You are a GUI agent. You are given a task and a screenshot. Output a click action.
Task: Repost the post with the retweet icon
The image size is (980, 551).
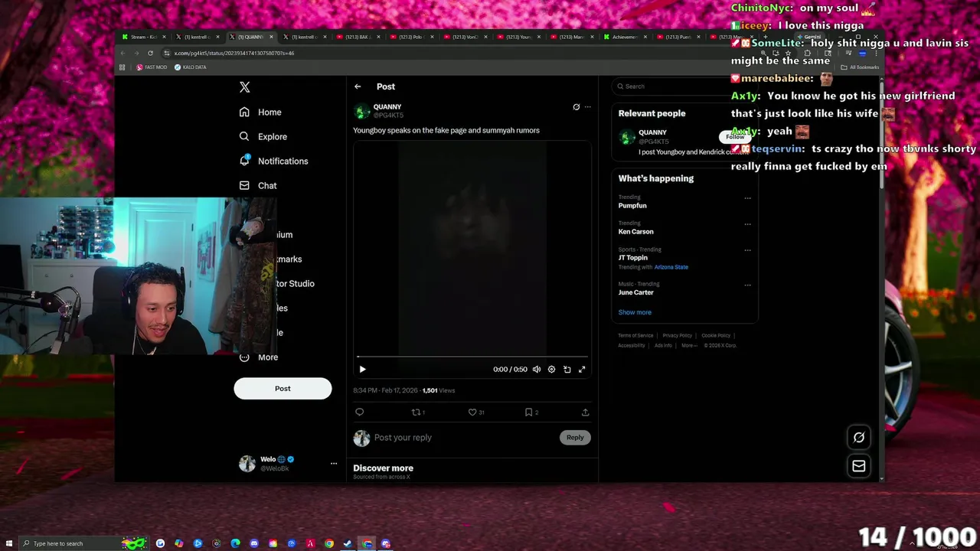pyautogui.click(x=416, y=412)
